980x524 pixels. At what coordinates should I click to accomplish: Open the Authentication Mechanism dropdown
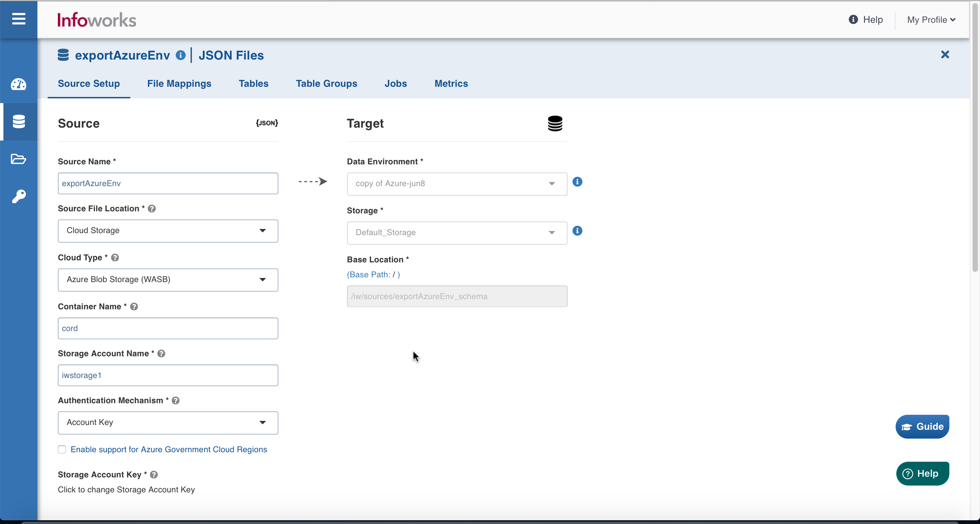pyautogui.click(x=168, y=422)
